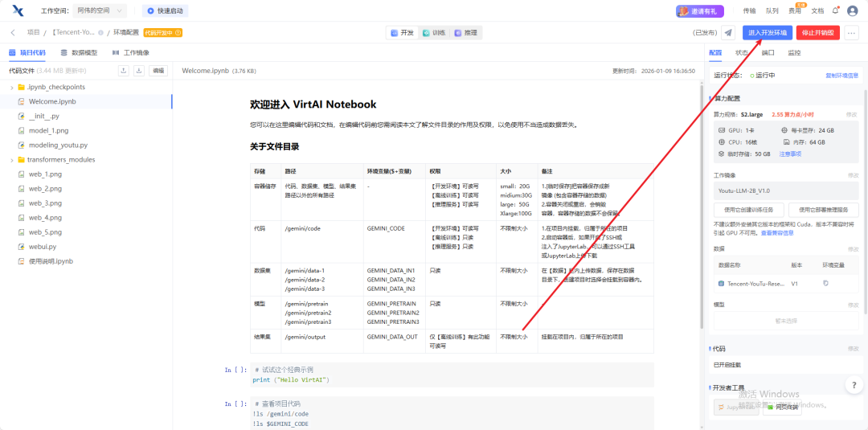
Task: Open the 数据模型 tab
Action: point(79,52)
